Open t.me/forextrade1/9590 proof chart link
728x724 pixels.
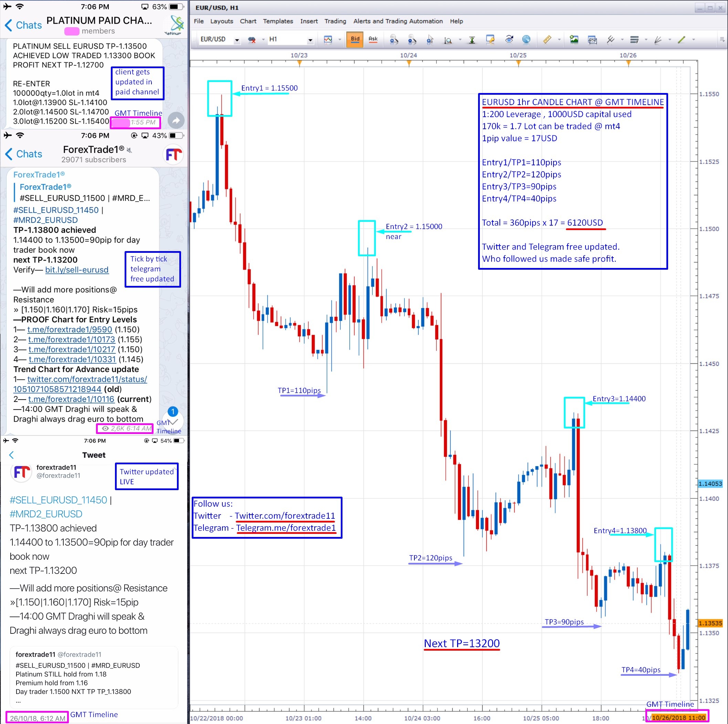(70, 329)
